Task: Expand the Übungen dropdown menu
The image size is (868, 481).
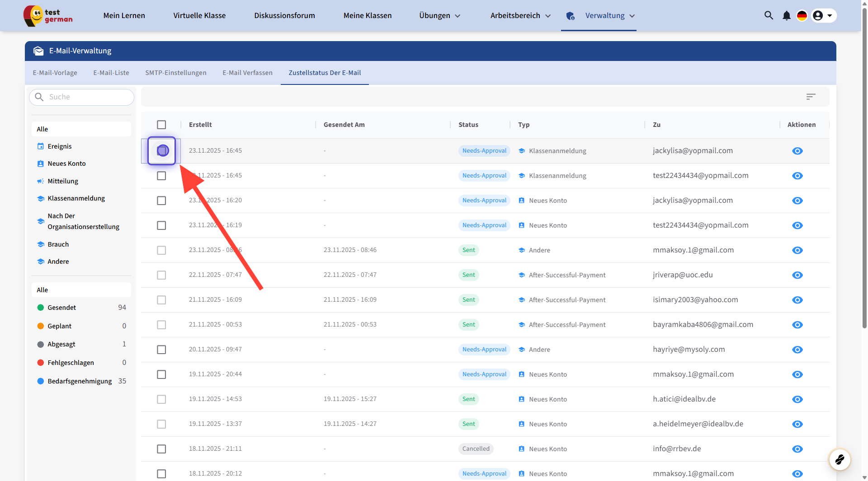Action: 439,16
